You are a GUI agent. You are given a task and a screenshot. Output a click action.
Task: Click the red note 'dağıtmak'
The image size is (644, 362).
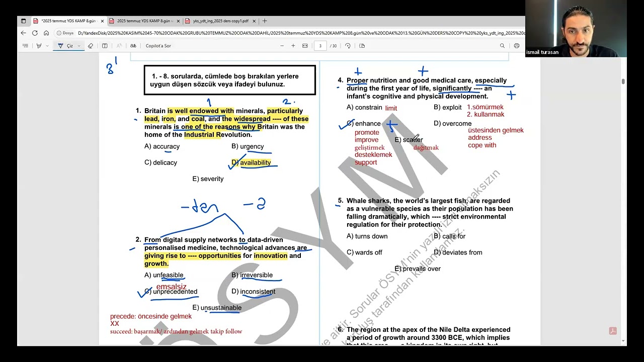click(x=426, y=147)
